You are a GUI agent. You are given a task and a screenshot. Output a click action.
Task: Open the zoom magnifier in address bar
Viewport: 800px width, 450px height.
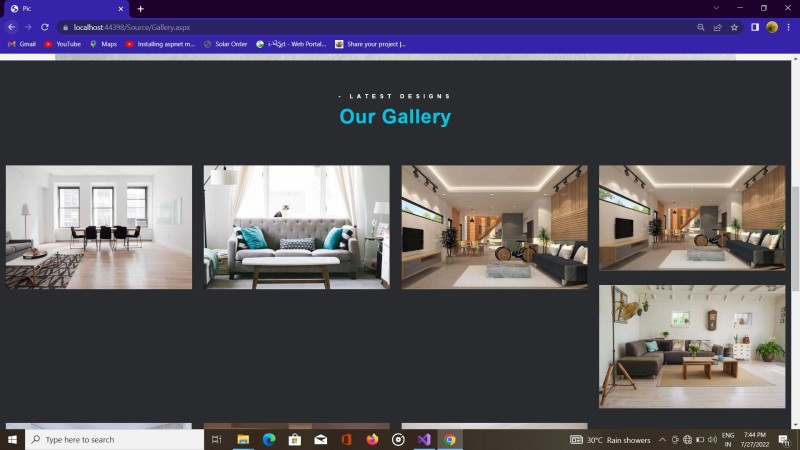click(x=701, y=28)
